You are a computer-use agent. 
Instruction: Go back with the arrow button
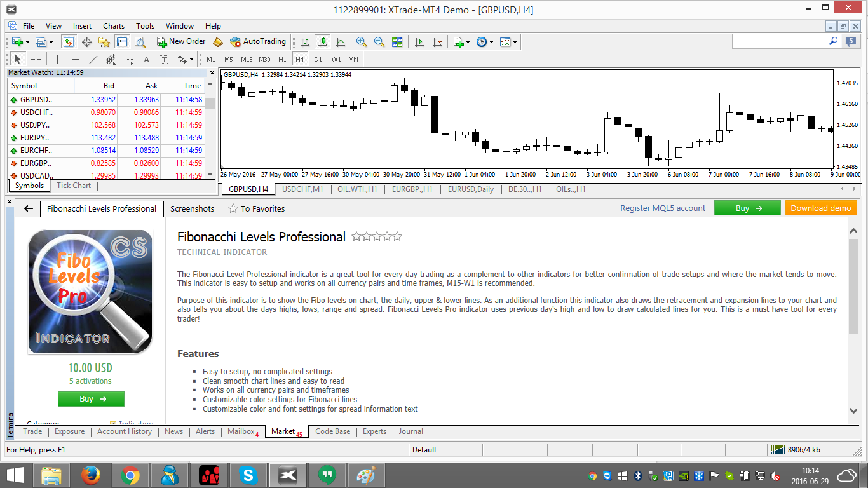(x=28, y=208)
